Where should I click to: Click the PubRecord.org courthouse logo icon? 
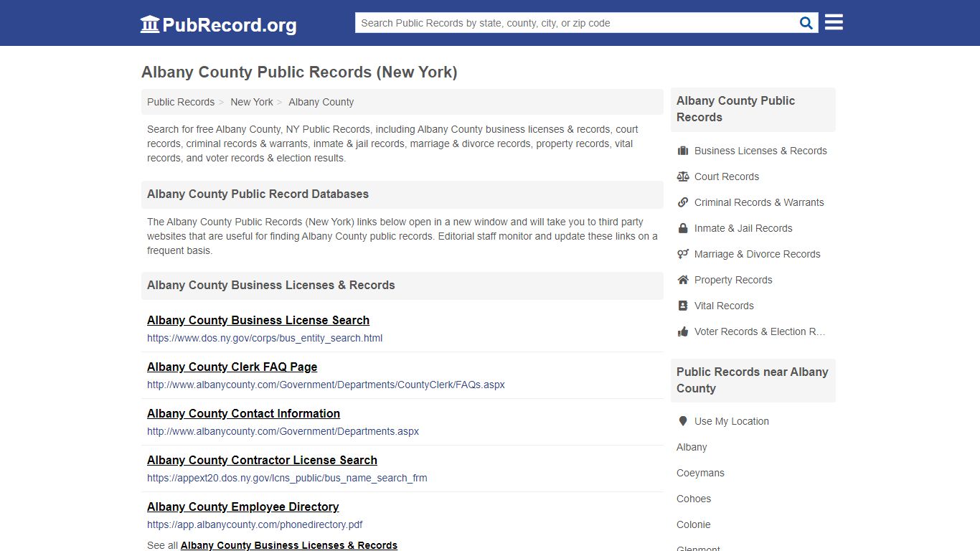(150, 24)
